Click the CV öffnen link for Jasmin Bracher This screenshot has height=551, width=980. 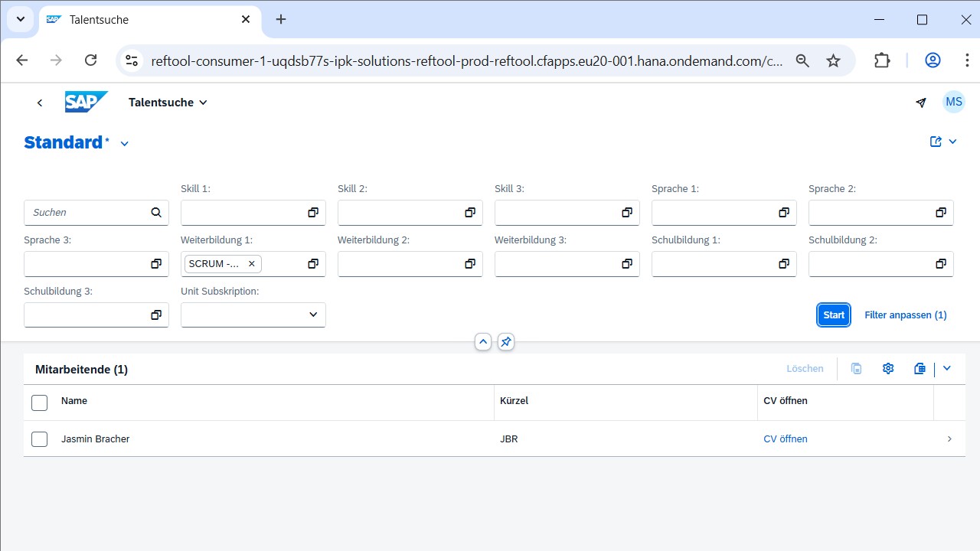point(786,439)
